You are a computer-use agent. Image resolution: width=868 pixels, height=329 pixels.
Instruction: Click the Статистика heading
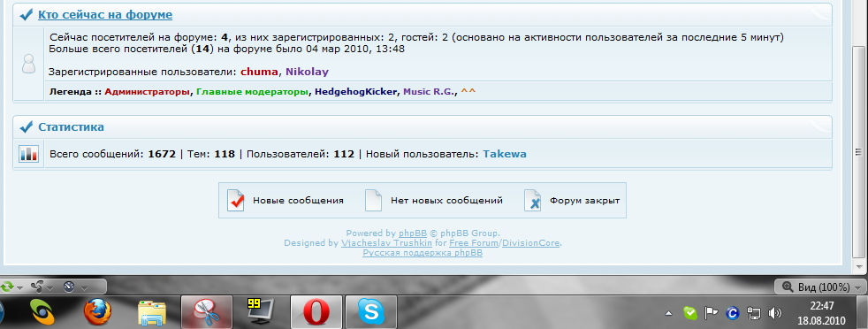[x=71, y=126]
